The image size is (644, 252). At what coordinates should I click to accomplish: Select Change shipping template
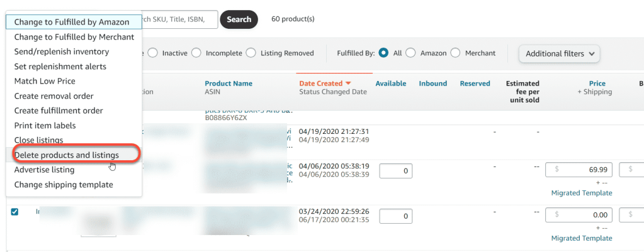click(74, 184)
